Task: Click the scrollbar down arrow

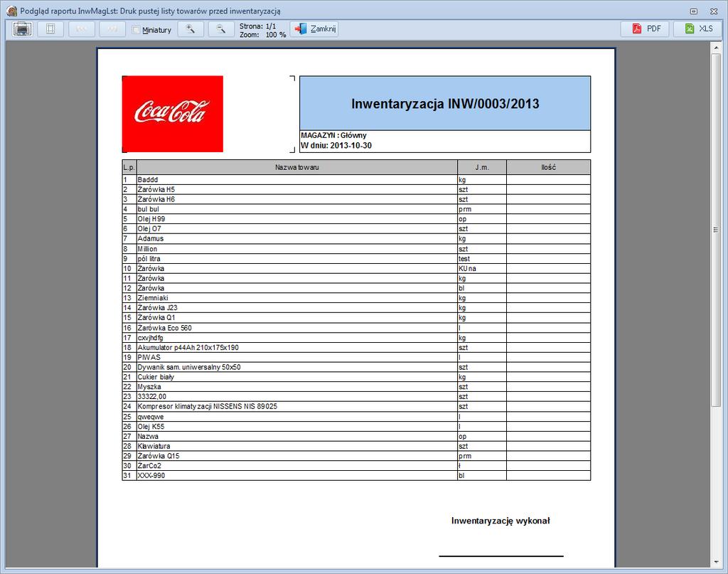Action: tap(716, 563)
